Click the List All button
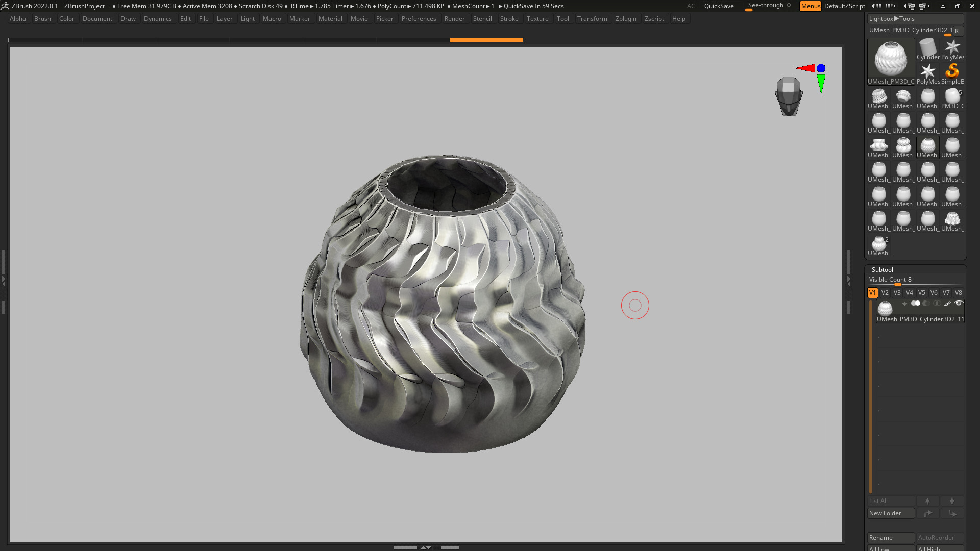980x551 pixels. coord(891,501)
